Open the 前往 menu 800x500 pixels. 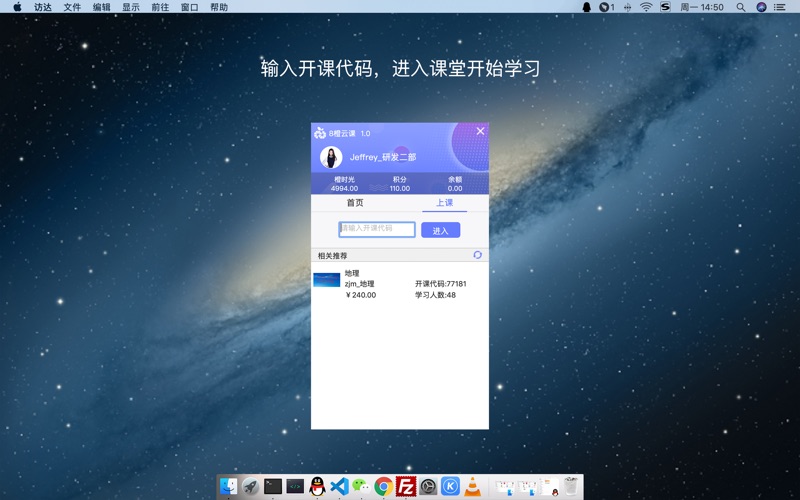(160, 7)
